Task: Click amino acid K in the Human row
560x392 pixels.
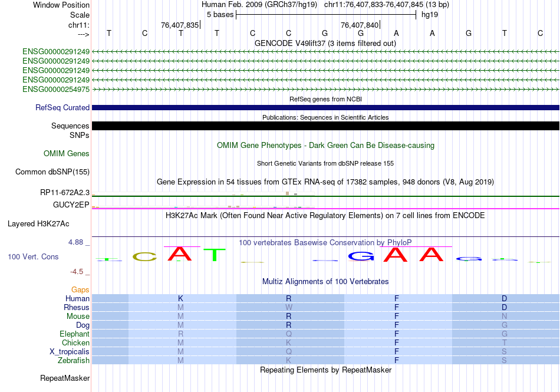Action: point(181,298)
